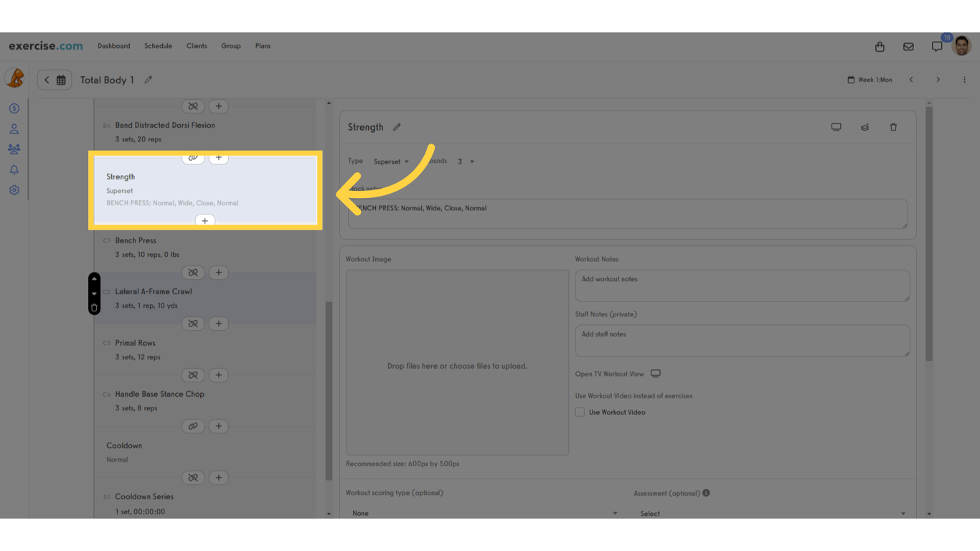
Task: Toggle the unlink icon above Lateral A-Frame Crawl
Action: click(x=193, y=273)
